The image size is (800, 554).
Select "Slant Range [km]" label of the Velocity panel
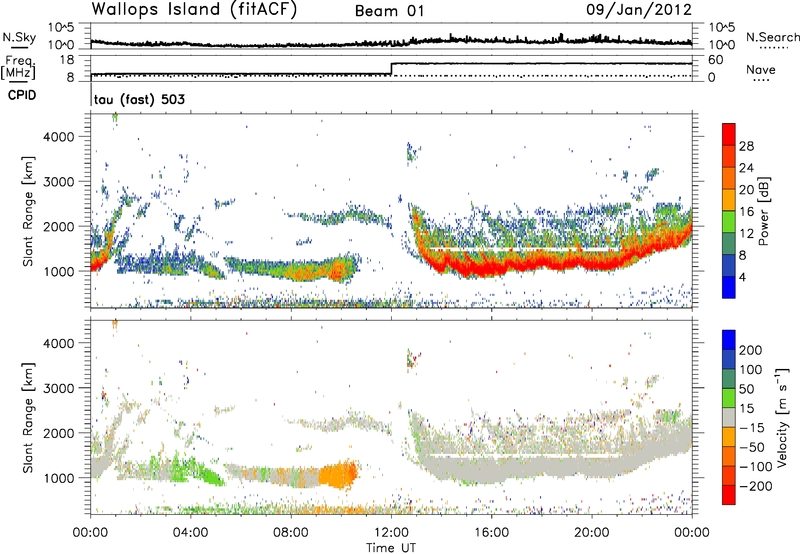point(28,417)
